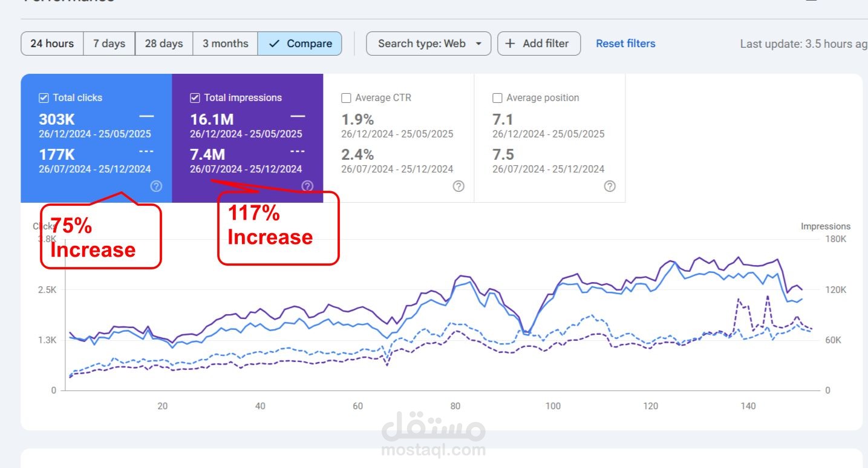Viewport: 868px width, 468px height.
Task: Click the Reset filters link
Action: pos(625,43)
